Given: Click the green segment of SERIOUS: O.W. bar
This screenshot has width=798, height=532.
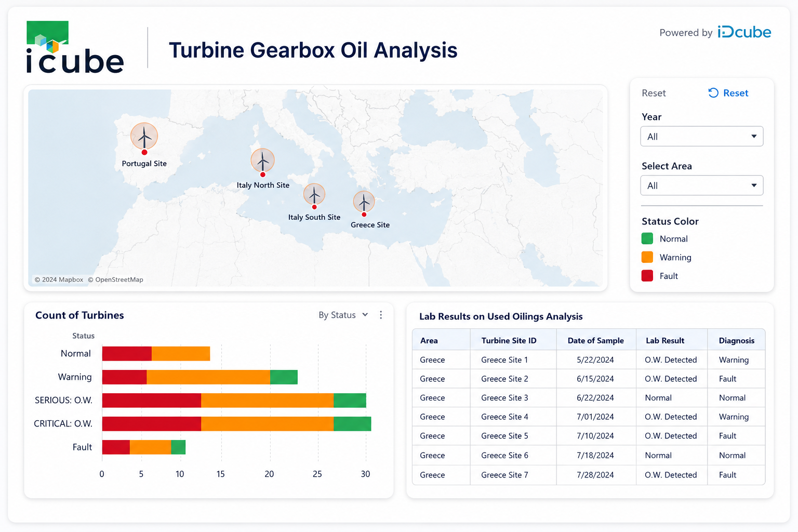Looking at the screenshot, I should click(350, 401).
